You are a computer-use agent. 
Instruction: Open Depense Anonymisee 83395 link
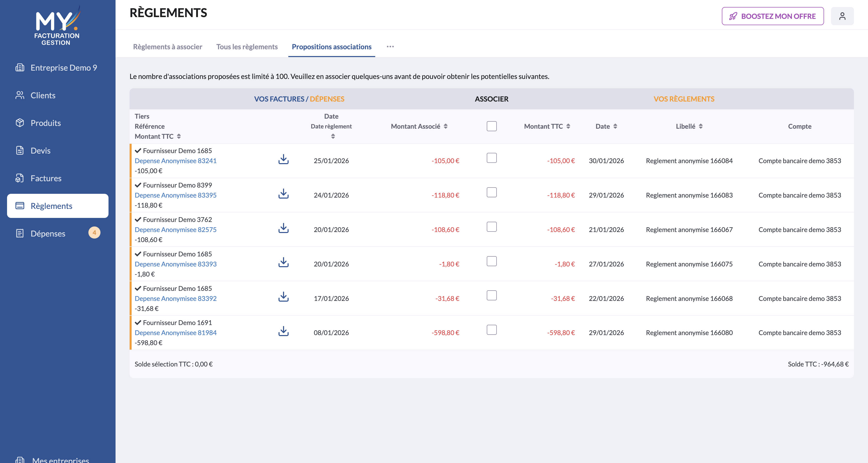176,195
